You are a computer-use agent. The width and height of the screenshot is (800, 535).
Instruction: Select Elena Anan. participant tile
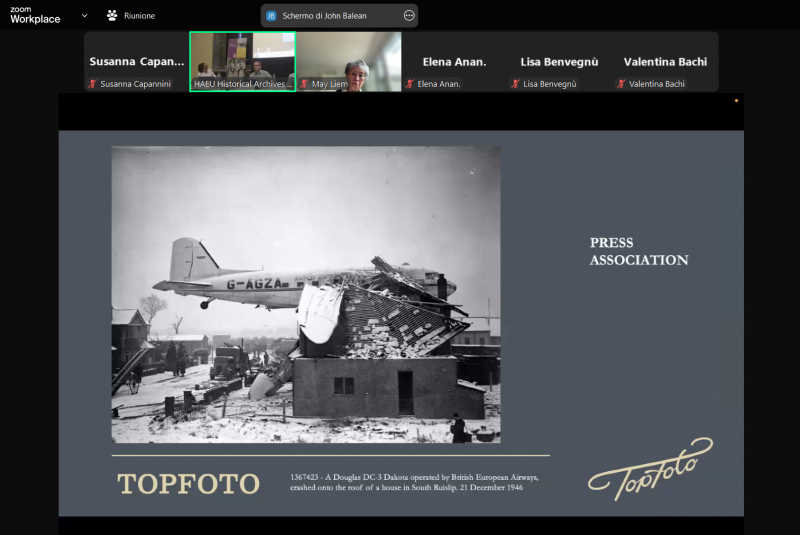(455, 62)
